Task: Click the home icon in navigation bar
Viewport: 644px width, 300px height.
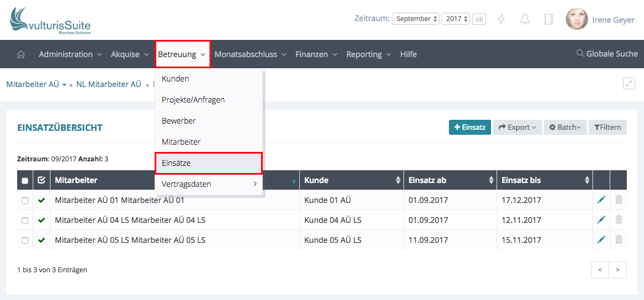Action: coord(21,54)
